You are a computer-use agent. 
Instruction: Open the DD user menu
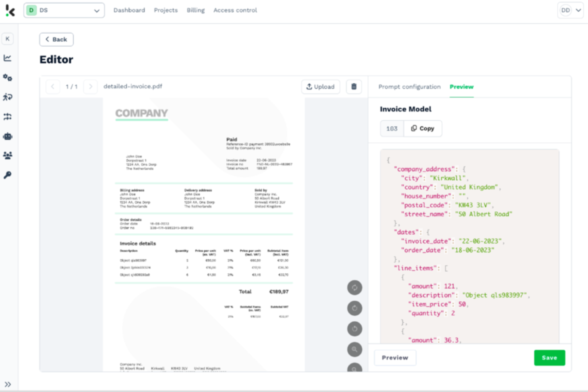pos(571,10)
